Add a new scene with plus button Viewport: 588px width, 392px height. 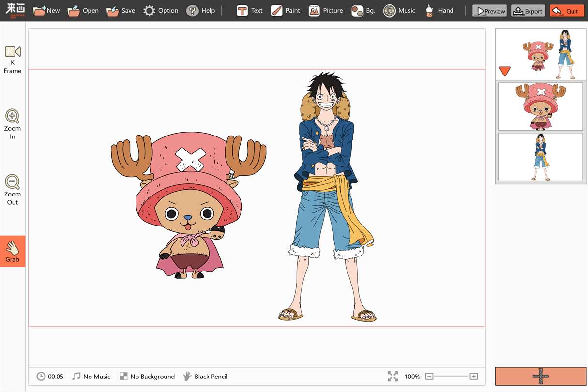click(x=541, y=376)
